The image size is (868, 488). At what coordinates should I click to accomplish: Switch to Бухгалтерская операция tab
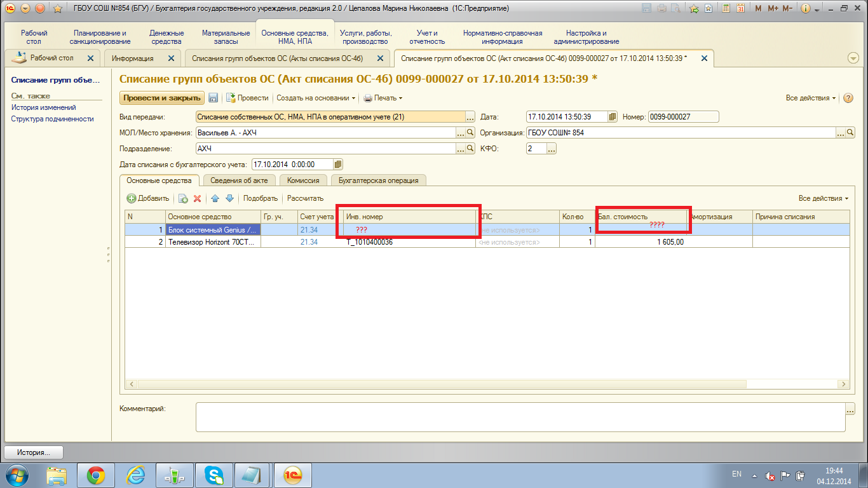point(378,180)
